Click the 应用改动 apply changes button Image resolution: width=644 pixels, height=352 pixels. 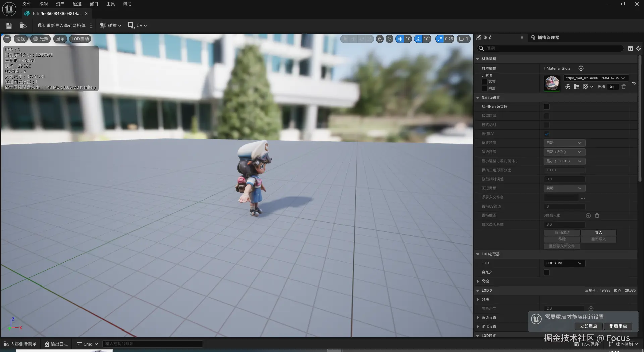(562, 233)
